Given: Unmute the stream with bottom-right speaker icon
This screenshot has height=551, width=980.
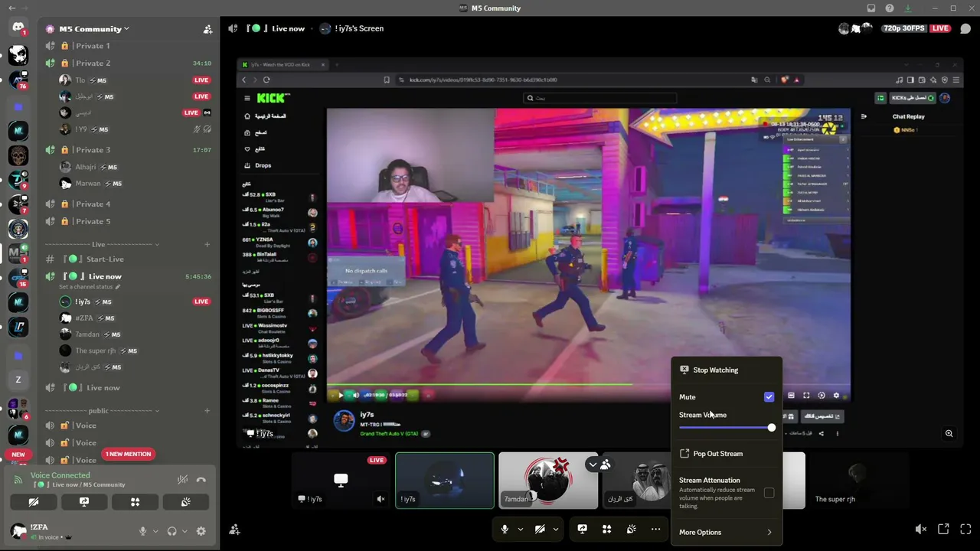Looking at the screenshot, I should point(921,529).
